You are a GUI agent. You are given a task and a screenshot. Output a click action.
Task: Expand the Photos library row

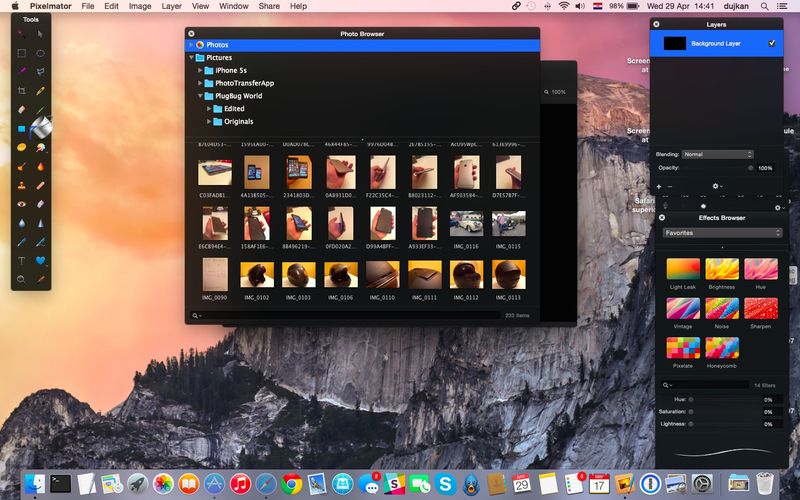[x=192, y=45]
